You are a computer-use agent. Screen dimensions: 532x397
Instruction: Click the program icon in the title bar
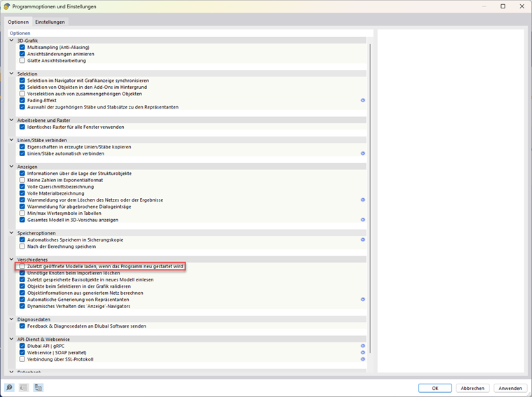[x=6, y=6]
